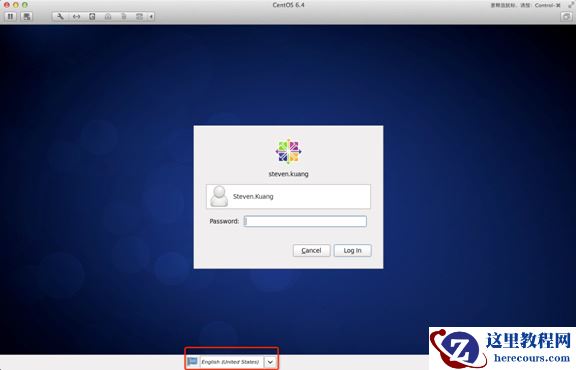Click the Log In button
The height and width of the screenshot is (370, 576).
point(353,251)
